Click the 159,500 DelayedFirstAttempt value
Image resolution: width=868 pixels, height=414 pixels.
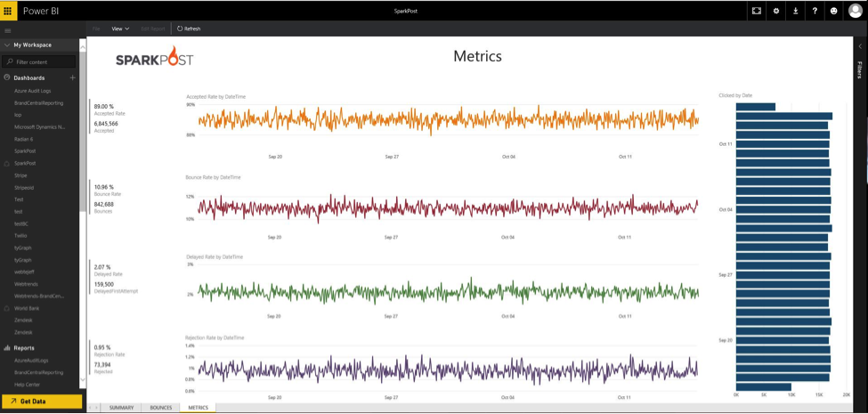point(104,285)
